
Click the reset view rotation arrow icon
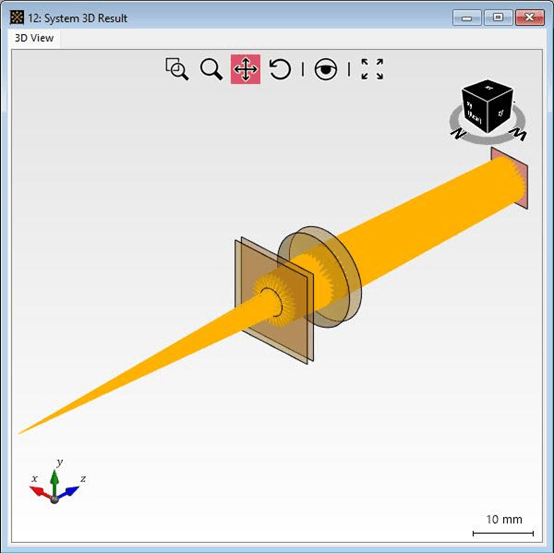pos(280,69)
